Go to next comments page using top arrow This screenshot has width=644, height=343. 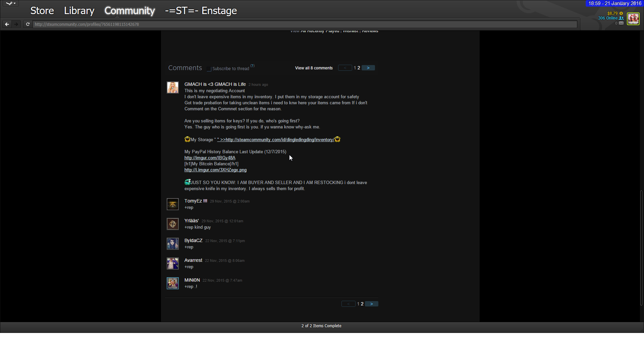pyautogui.click(x=368, y=68)
